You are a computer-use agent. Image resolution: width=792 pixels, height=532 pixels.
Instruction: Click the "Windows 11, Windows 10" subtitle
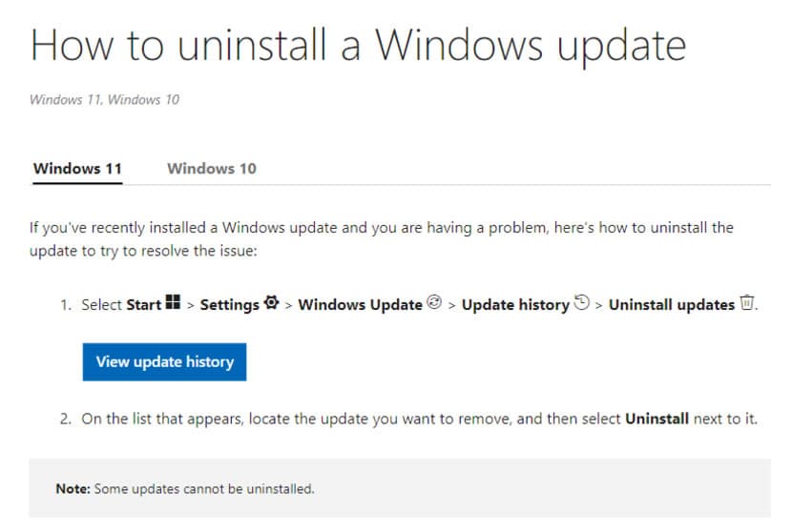[104, 99]
